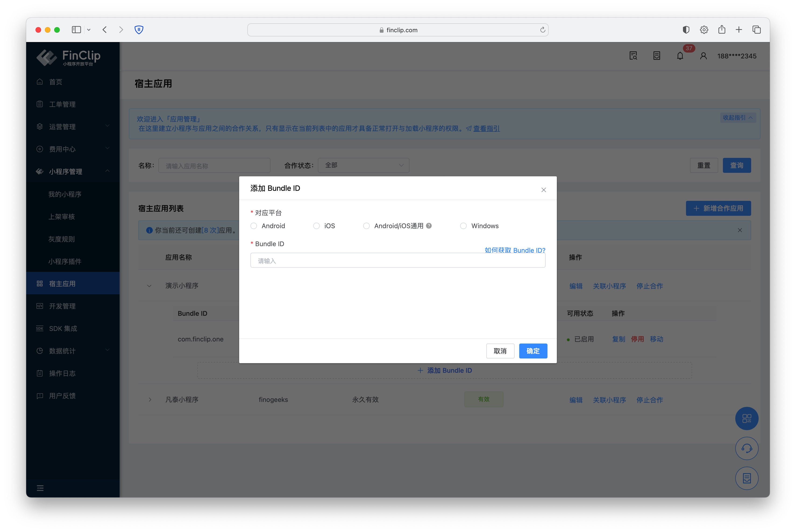Close the 添加 Bundle ID dialog
Image resolution: width=796 pixels, height=532 pixels.
(x=544, y=190)
